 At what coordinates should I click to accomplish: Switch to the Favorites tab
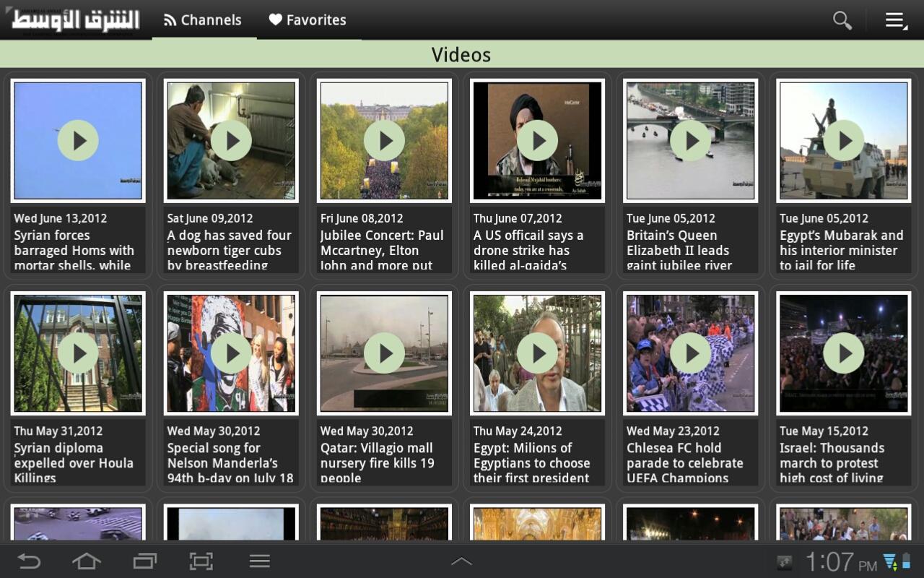(x=308, y=20)
